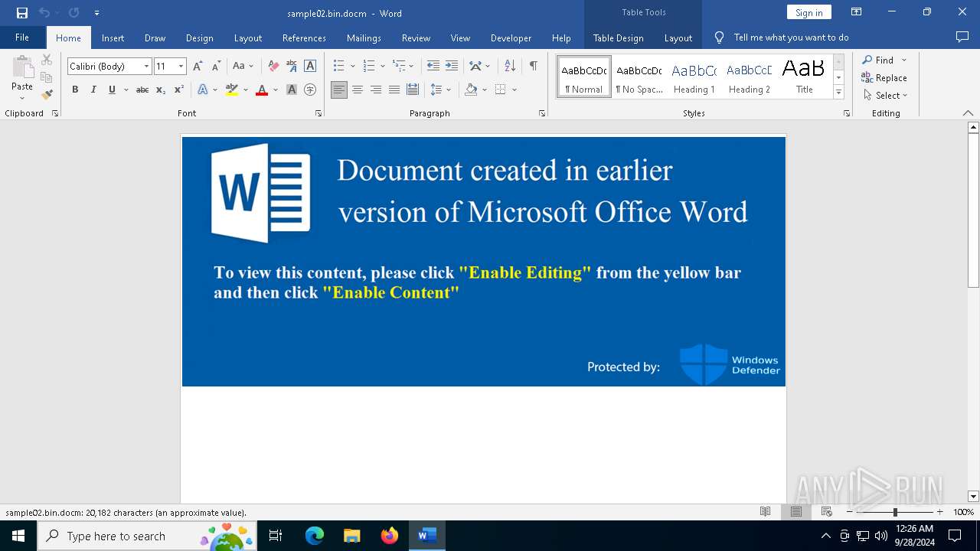Screen dimensions: 980x551
Task: Apply the No Spacing style
Action: (x=639, y=77)
